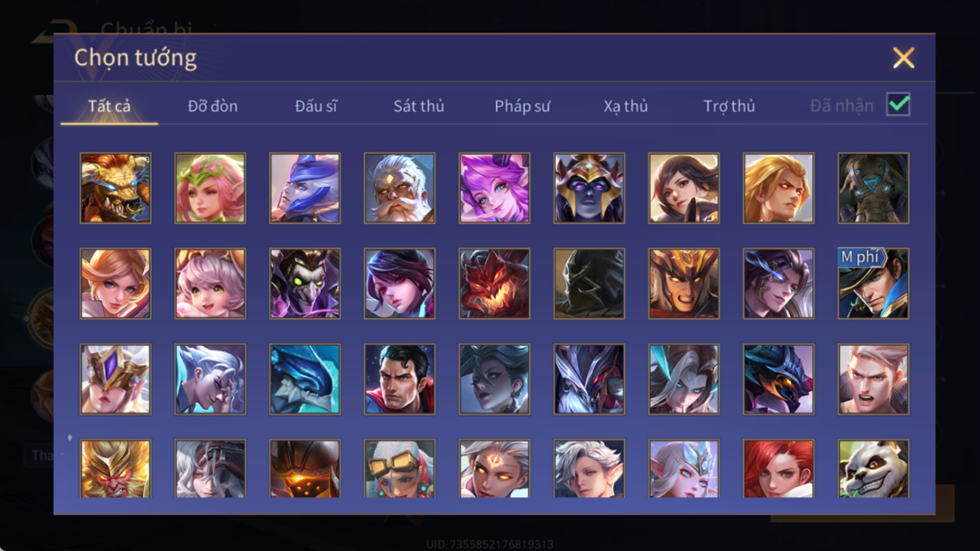980x551 pixels.
Task: Show the Xạ thủ hero category
Action: (626, 106)
